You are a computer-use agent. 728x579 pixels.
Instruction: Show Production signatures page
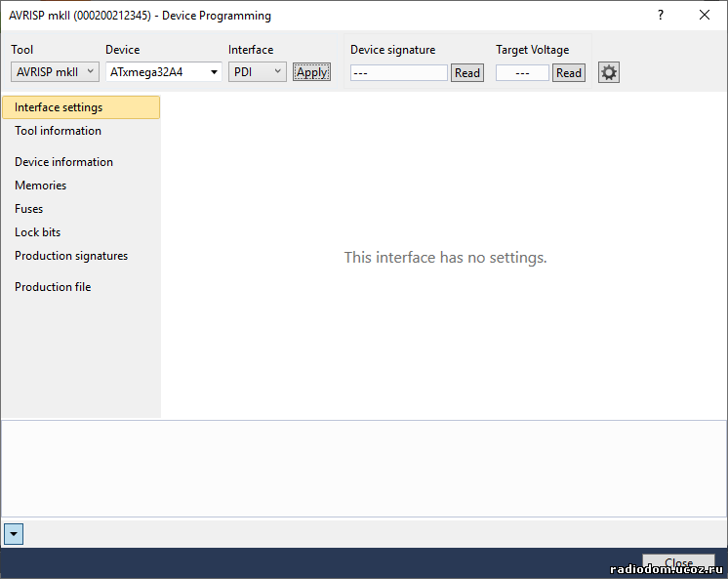click(x=81, y=256)
